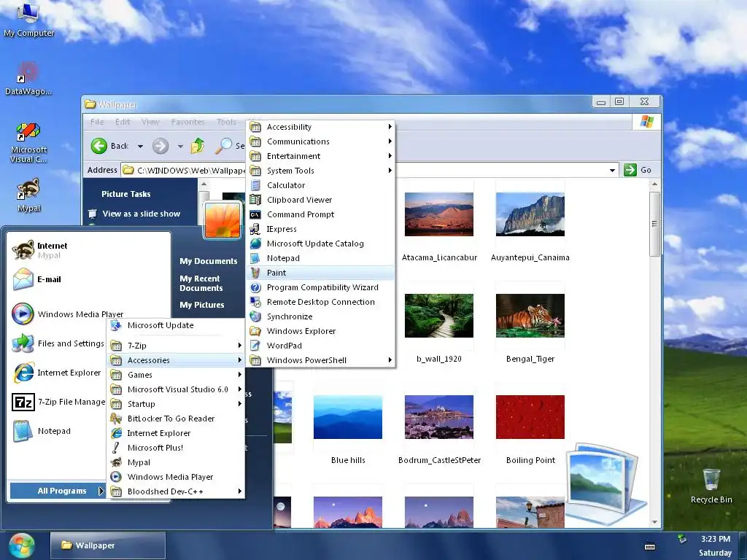Click the scroll down arrow of file list
The image size is (747, 560).
point(654,522)
